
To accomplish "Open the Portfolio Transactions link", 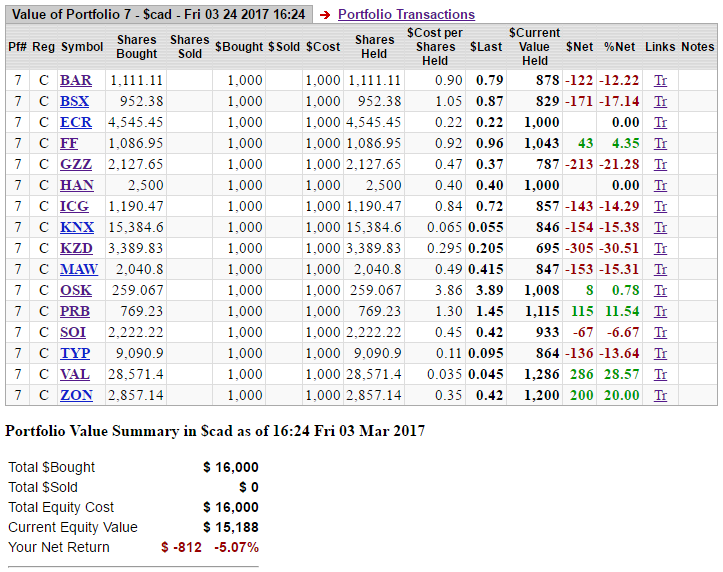I will pyautogui.click(x=406, y=14).
